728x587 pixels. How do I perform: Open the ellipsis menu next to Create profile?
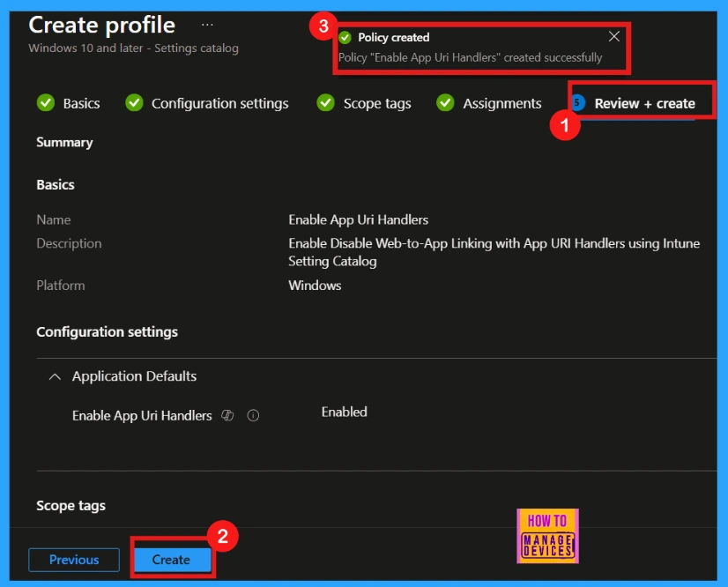pos(207,25)
